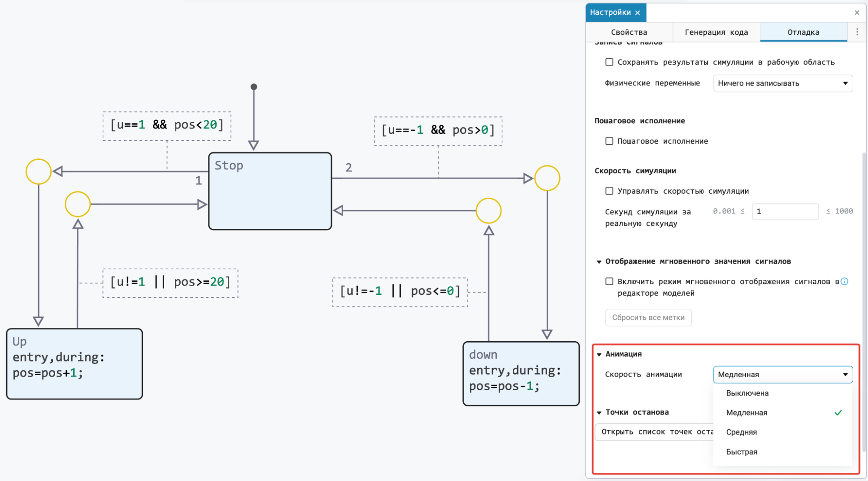Click the Сбросить все метки button

[x=648, y=318]
